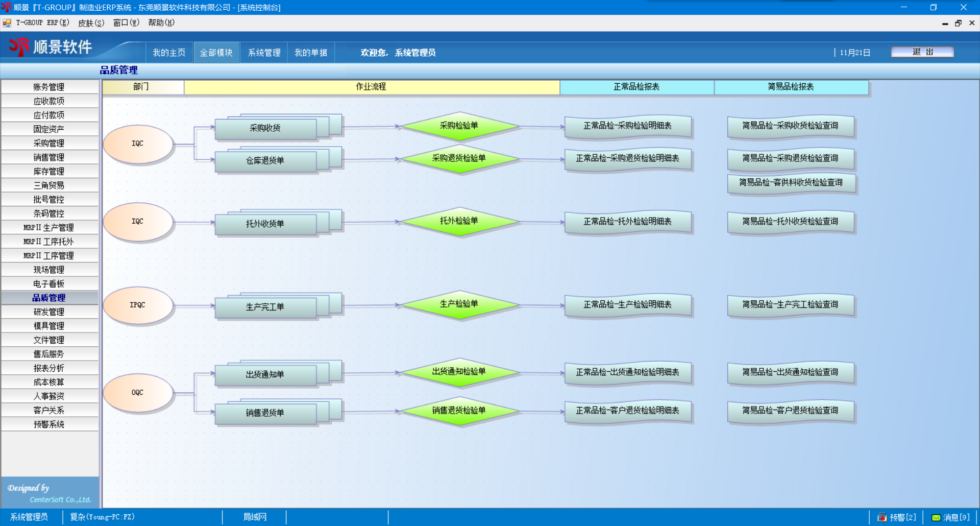Open 正常品检-采购检验明细表 report
This screenshot has height=526, width=980.
click(628, 126)
